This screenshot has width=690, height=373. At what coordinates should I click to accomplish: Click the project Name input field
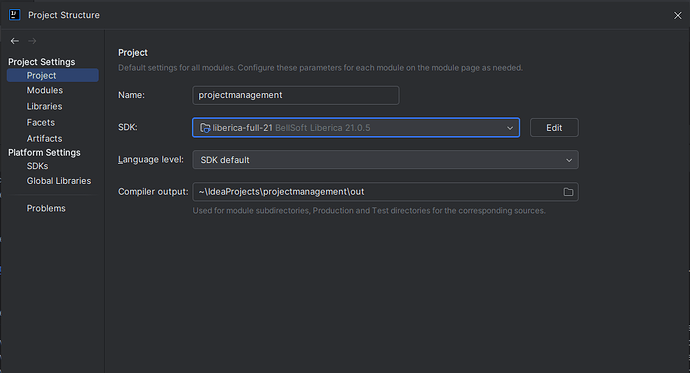coord(296,95)
